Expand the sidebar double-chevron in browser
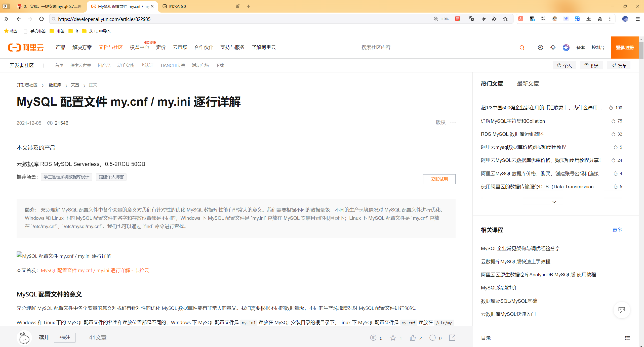 coord(6,19)
